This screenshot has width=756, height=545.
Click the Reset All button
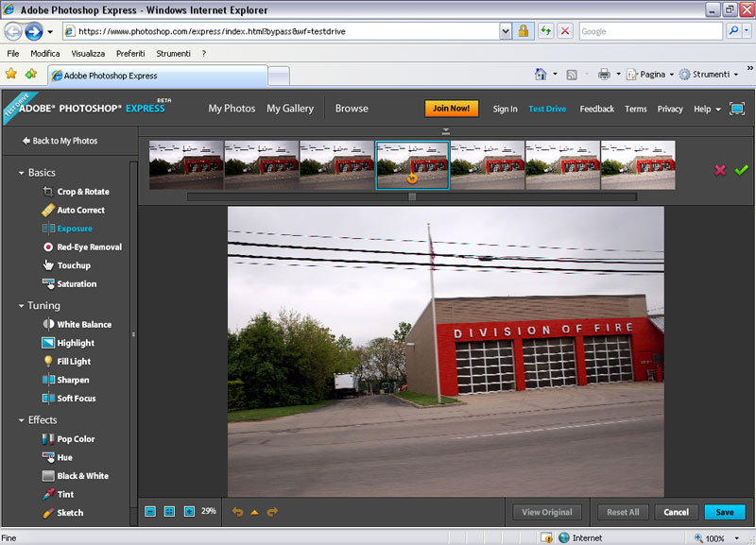pos(623,512)
